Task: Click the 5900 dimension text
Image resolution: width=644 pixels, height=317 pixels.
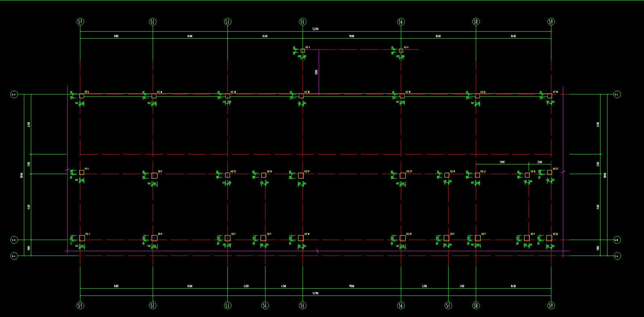Action: tap(502, 162)
